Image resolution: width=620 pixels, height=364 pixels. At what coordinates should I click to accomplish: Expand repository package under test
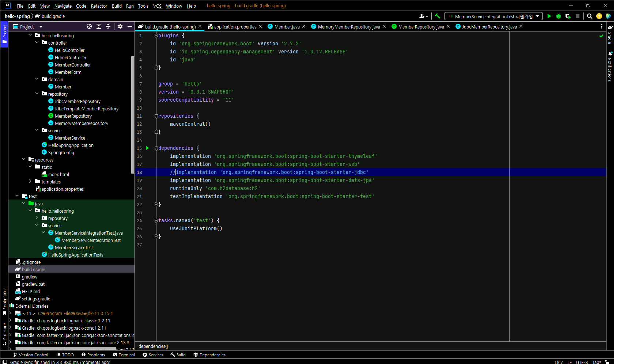pyautogui.click(x=37, y=218)
